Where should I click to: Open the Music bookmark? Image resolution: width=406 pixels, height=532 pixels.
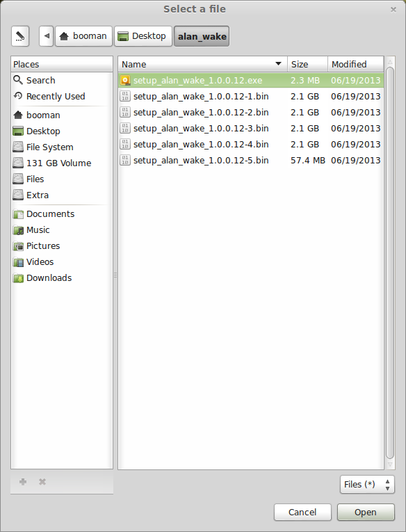coord(62,229)
